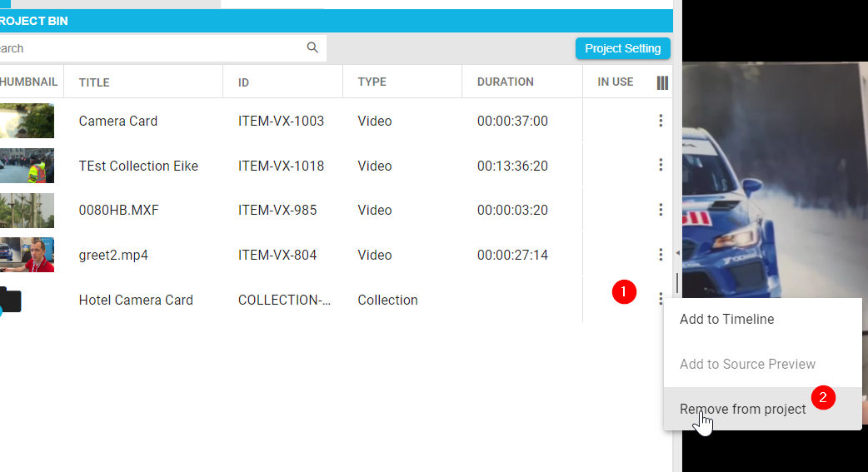Click the Hotel Camera Card folder icon

(x=10, y=300)
